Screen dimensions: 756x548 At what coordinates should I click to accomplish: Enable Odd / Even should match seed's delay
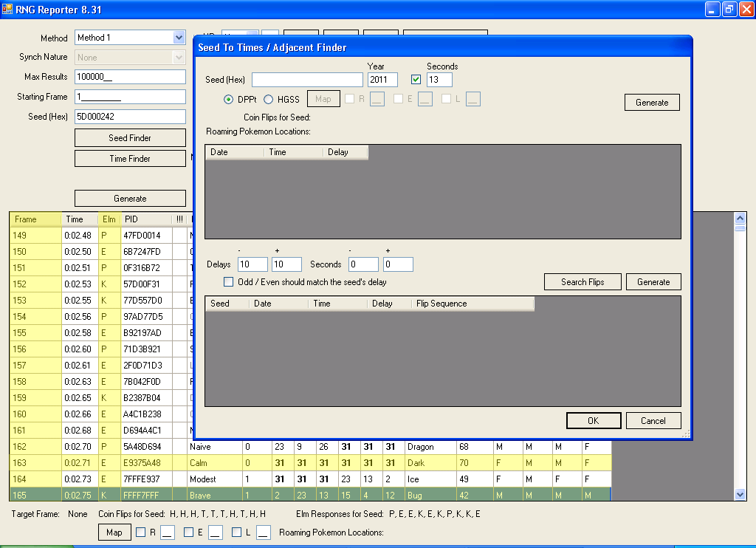[x=229, y=282]
